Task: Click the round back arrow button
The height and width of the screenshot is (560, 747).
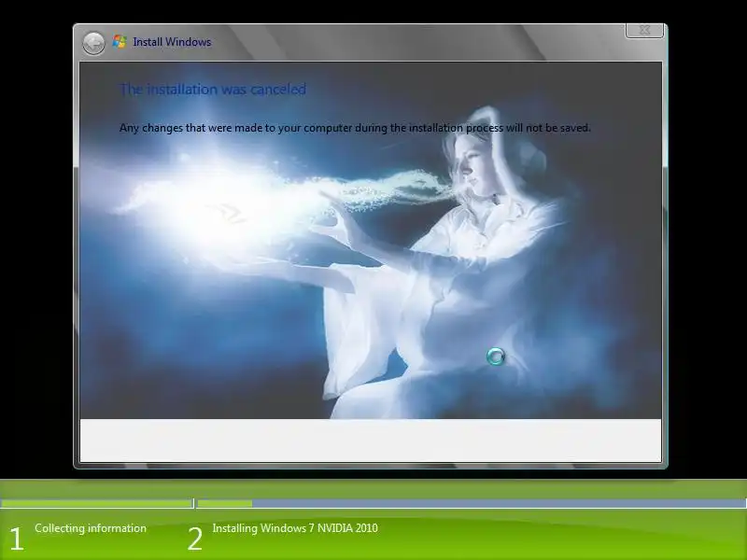Action: point(93,43)
